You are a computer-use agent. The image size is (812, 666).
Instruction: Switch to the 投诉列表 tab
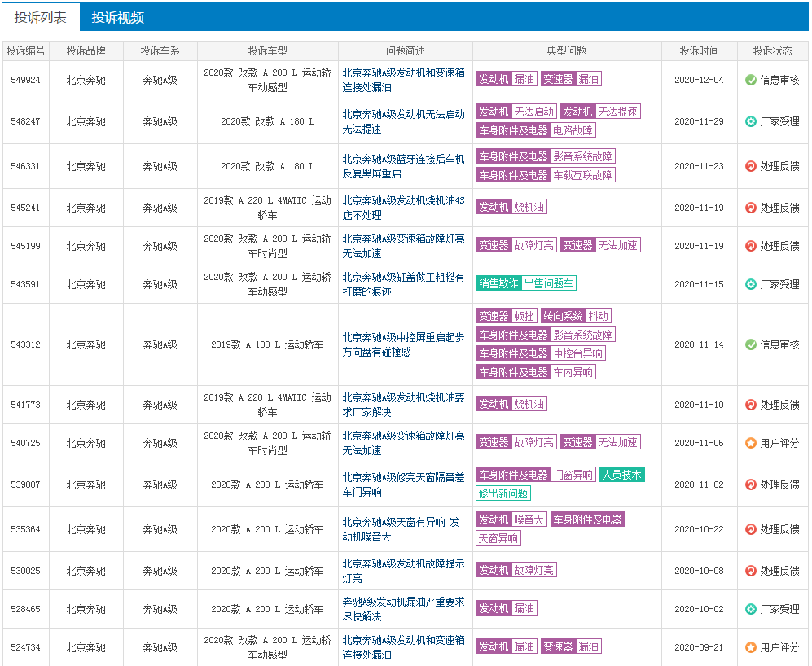[x=41, y=17]
